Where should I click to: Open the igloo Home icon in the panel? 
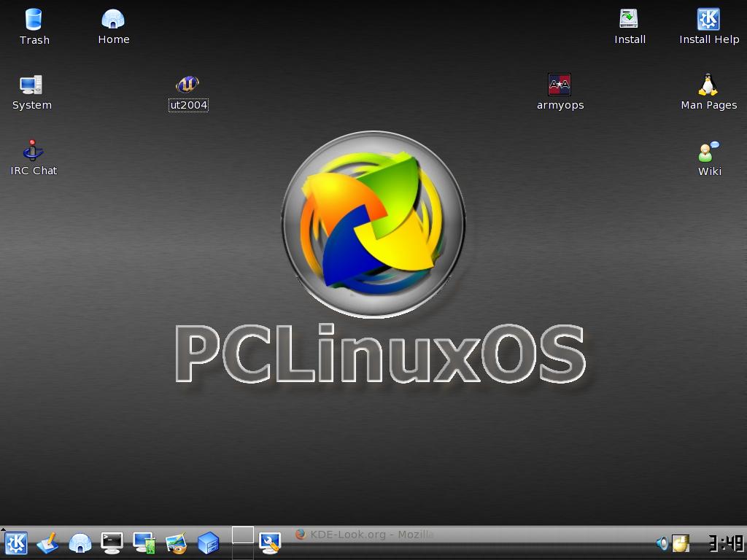(x=80, y=542)
